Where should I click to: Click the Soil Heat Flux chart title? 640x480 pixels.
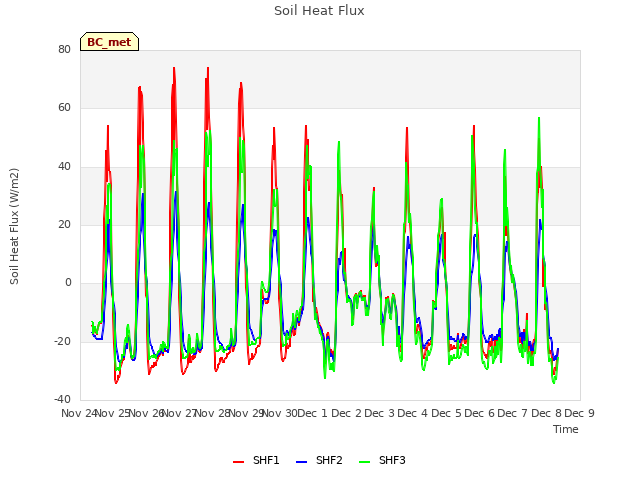pyautogui.click(x=319, y=11)
